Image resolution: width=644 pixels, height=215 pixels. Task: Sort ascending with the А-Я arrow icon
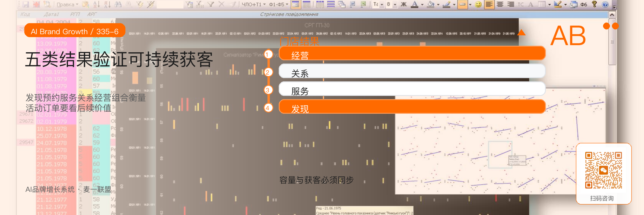[97, 4]
